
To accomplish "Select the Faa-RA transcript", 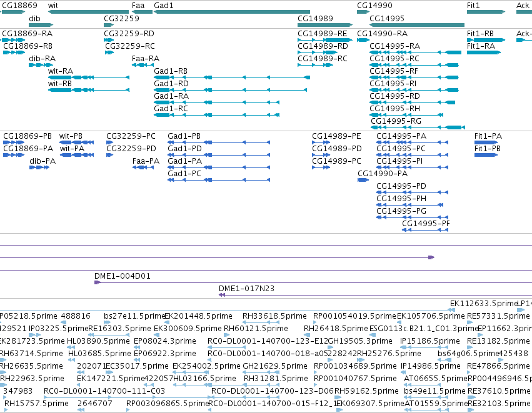I will [x=143, y=65].
